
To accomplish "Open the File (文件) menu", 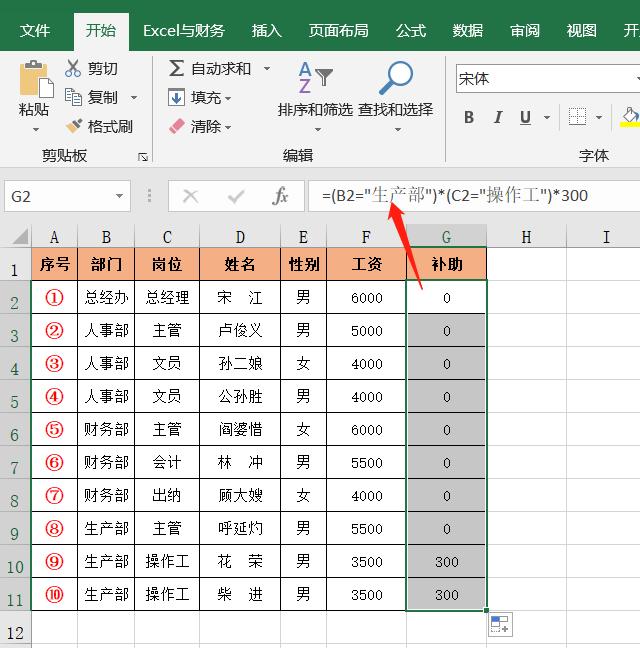I will tap(35, 31).
